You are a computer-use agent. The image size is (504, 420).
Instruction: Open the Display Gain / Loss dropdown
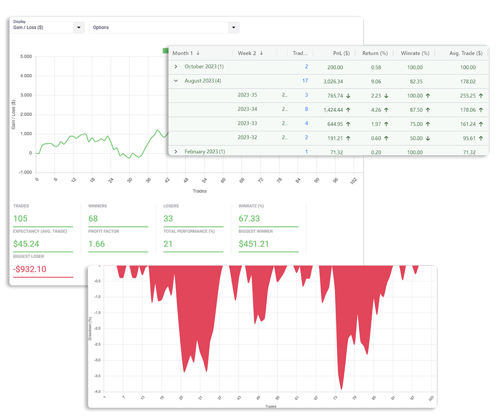click(x=78, y=27)
